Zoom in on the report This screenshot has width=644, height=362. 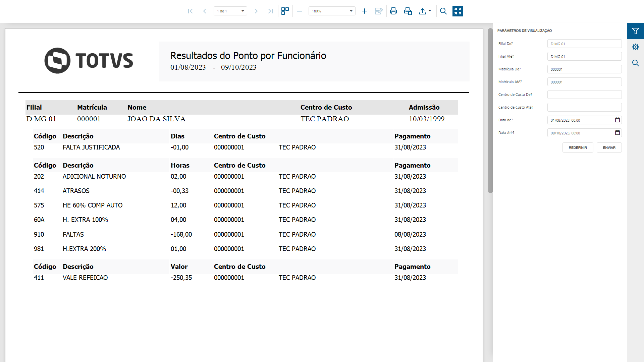point(364,11)
